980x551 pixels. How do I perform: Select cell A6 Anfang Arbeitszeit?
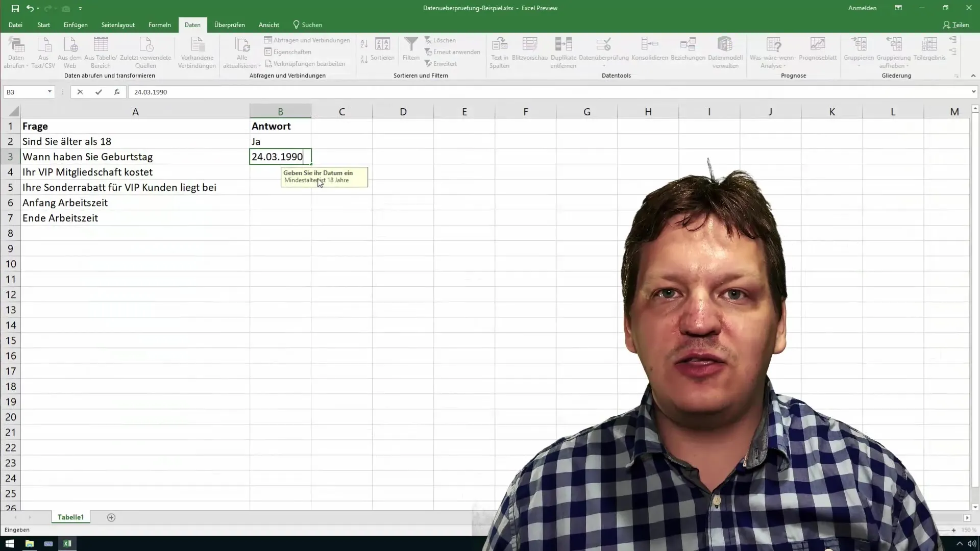(x=135, y=203)
